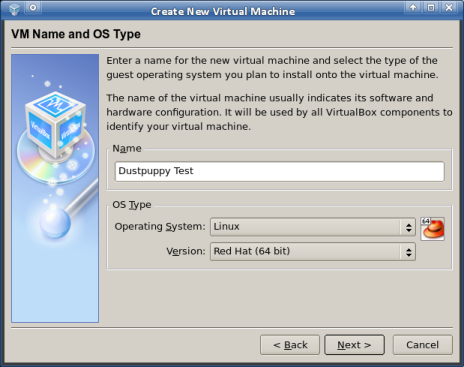Open the Operating System dropdown showing Linux

(x=313, y=227)
